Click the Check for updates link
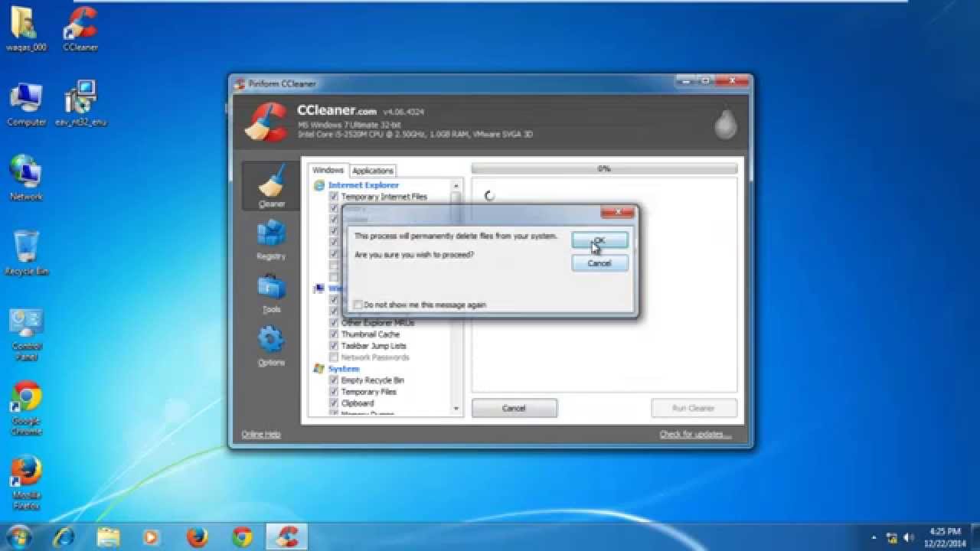The height and width of the screenshot is (551, 980). (695, 435)
